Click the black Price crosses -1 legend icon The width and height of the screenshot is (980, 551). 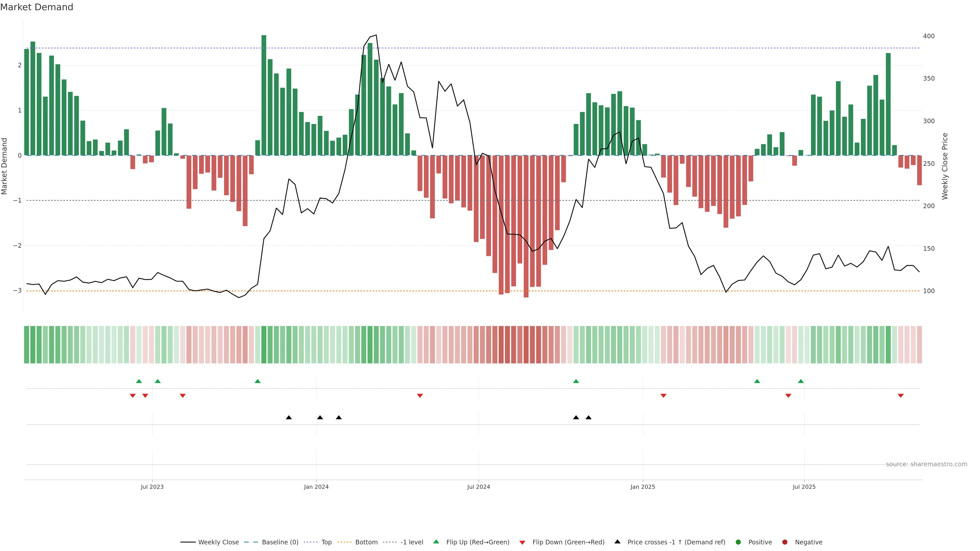[617, 542]
